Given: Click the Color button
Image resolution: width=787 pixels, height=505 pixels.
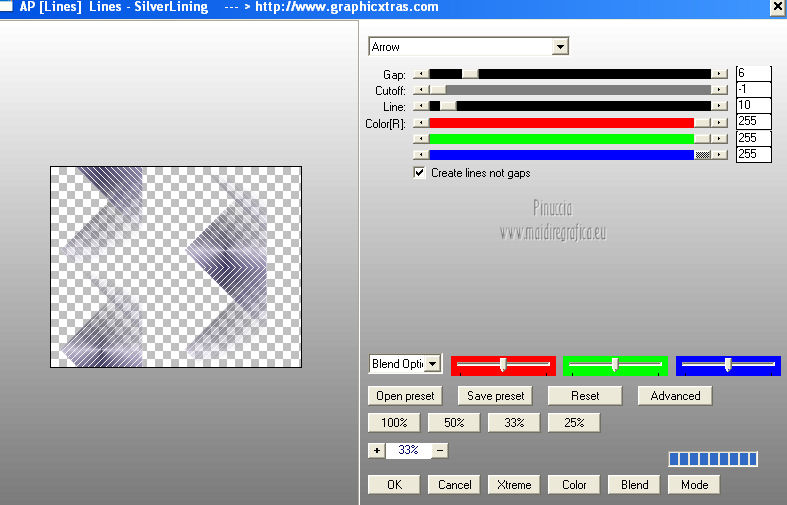Looking at the screenshot, I should pyautogui.click(x=574, y=485).
